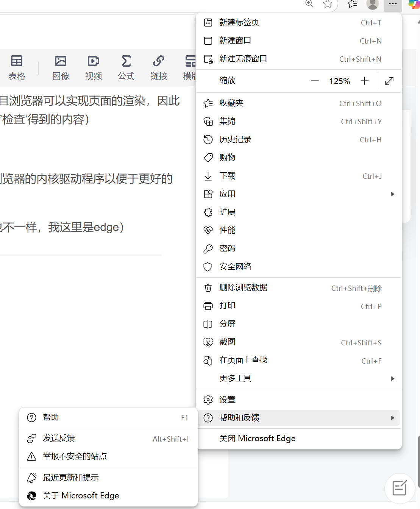This screenshot has width=420, height=509.
Task: Insert a formula with 公式 tool
Action: [126, 67]
